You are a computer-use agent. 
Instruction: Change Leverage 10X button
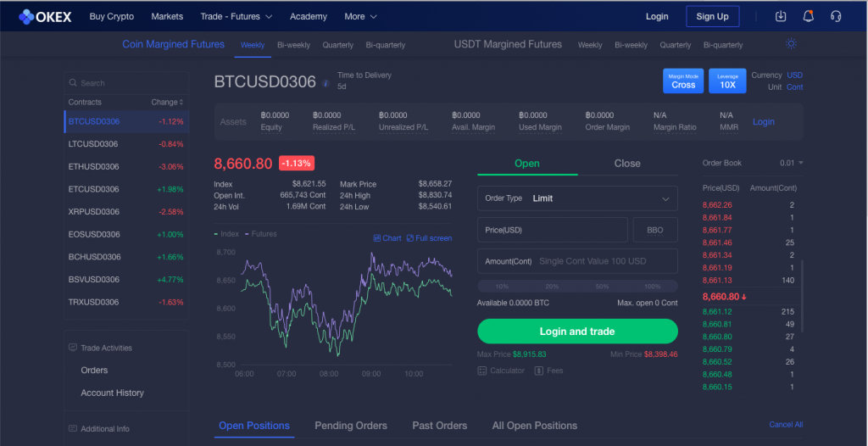pyautogui.click(x=727, y=81)
